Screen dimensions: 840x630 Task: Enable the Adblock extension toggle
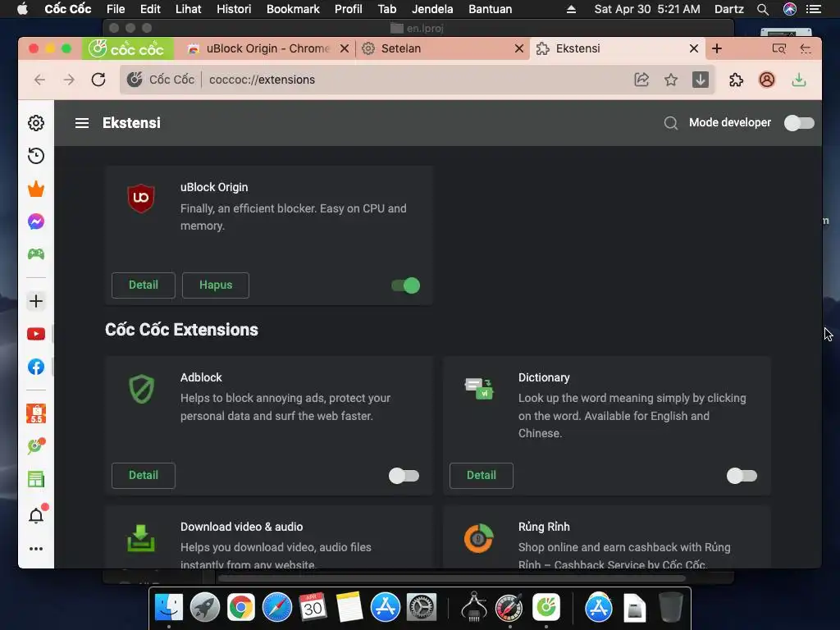[404, 476]
